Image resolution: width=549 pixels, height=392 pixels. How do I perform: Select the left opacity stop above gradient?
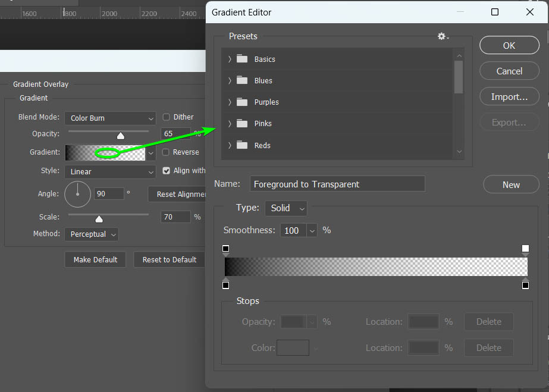coord(226,249)
